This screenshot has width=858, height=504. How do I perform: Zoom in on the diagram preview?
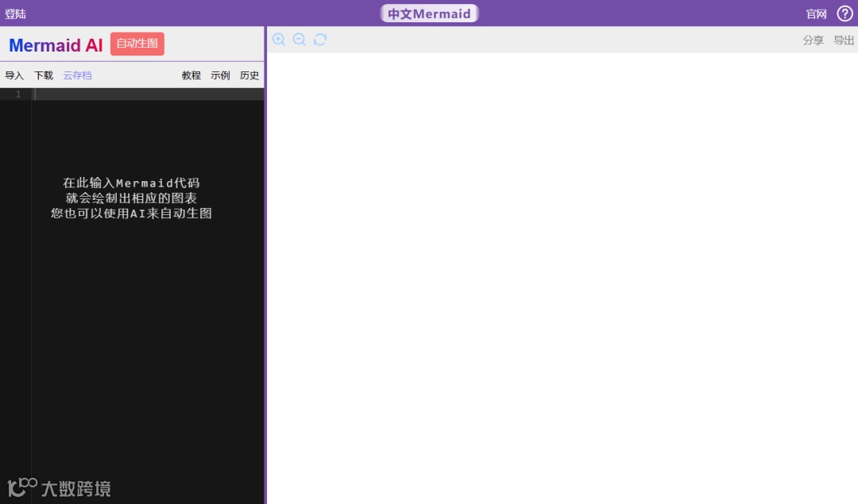pos(279,40)
